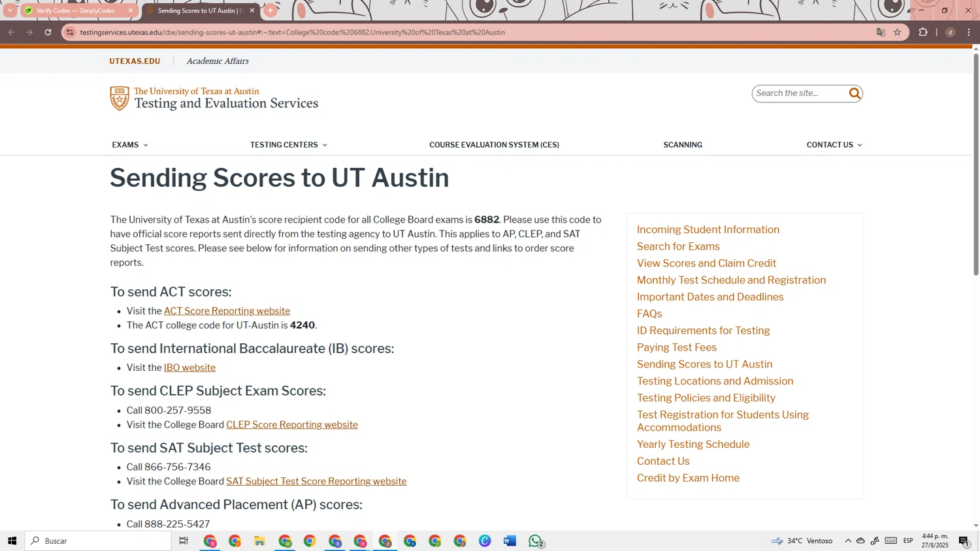Viewport: 980px width, 551px height.
Task: Open Yearly Testing Schedule sidebar link
Action: tap(693, 445)
